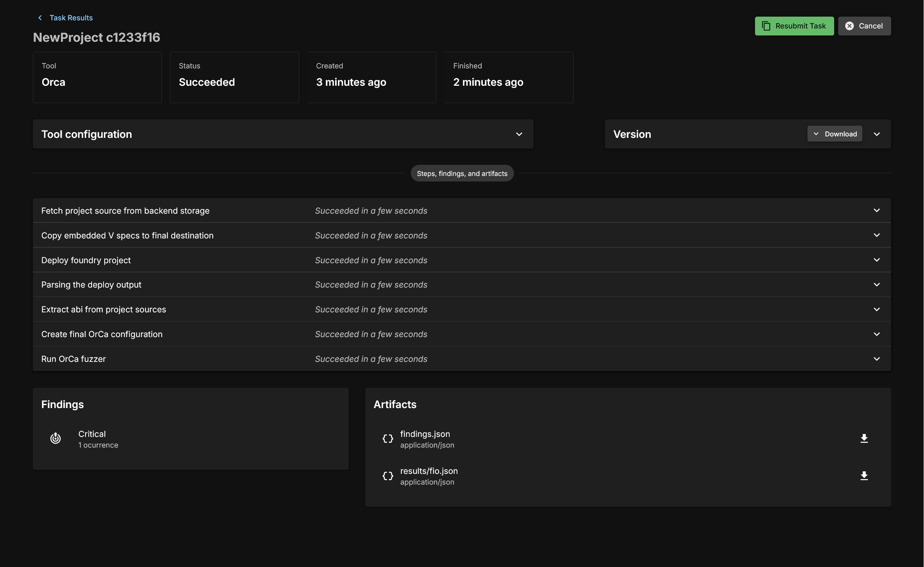Expand Extract abi from project sources step
The height and width of the screenshot is (567, 924).
pyautogui.click(x=877, y=309)
